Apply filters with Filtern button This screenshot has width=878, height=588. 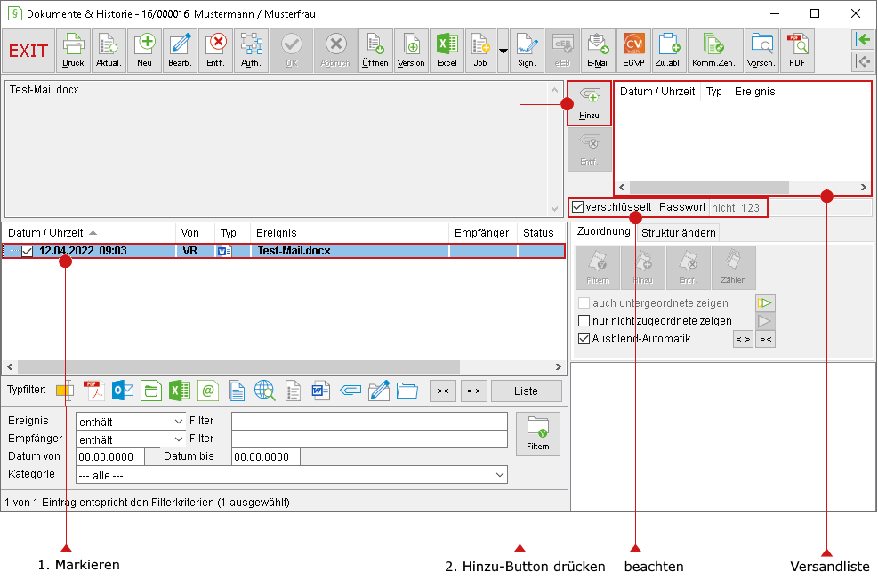[538, 434]
